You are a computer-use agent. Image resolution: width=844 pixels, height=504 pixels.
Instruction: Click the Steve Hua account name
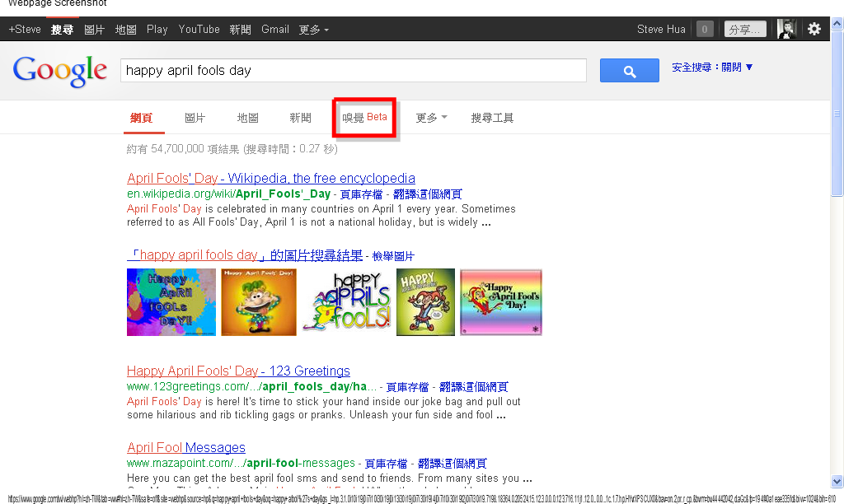[x=661, y=29]
